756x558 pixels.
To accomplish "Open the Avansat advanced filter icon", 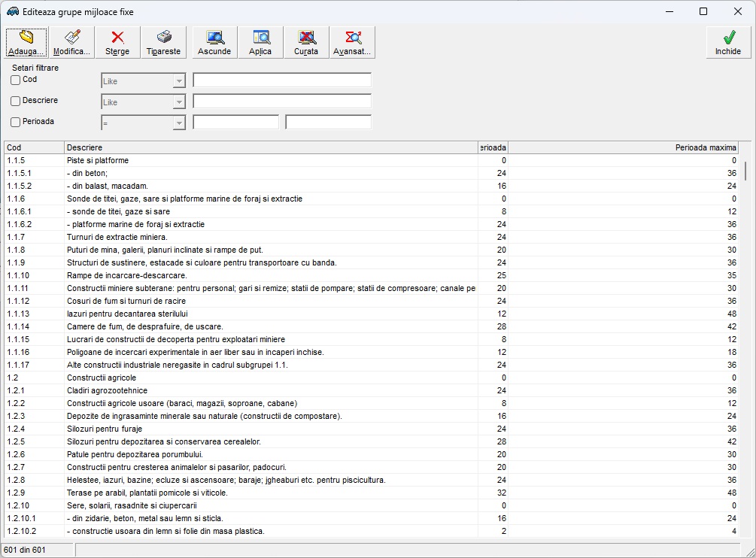I will pyautogui.click(x=352, y=42).
